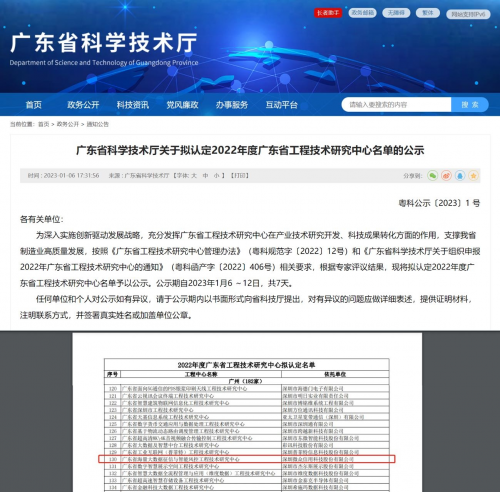Screen dimensions: 500x492
Task: Click the 序号 column header
Action: pyautogui.click(x=112, y=374)
